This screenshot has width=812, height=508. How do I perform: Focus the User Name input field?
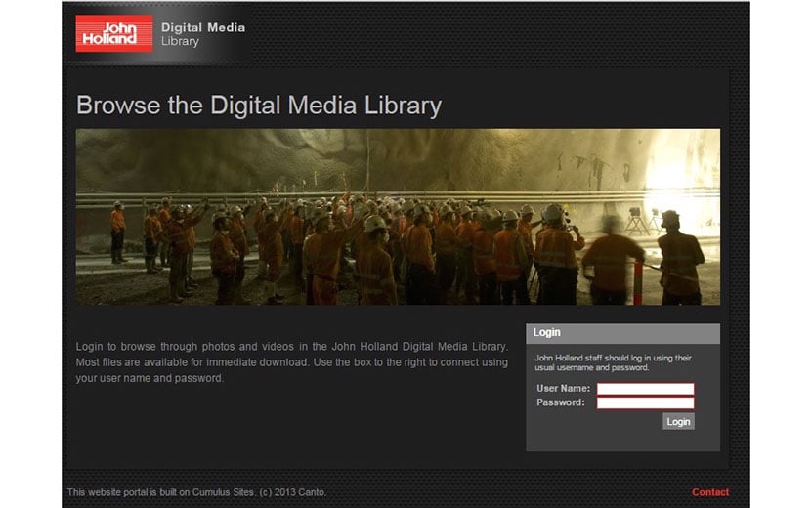pos(645,389)
